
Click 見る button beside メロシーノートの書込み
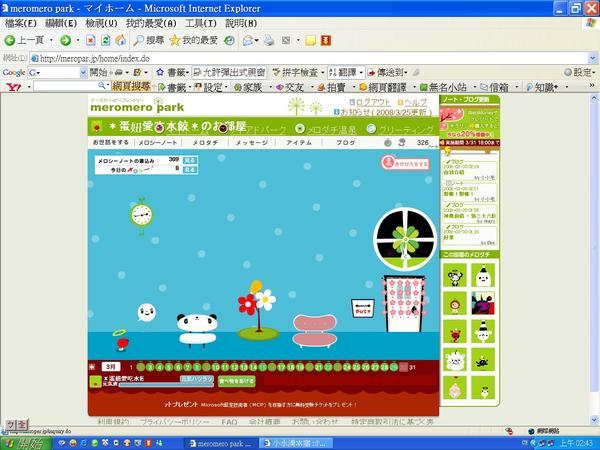[190, 160]
